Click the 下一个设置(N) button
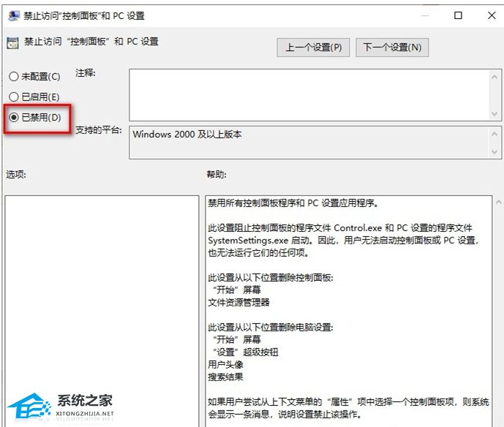 [392, 48]
